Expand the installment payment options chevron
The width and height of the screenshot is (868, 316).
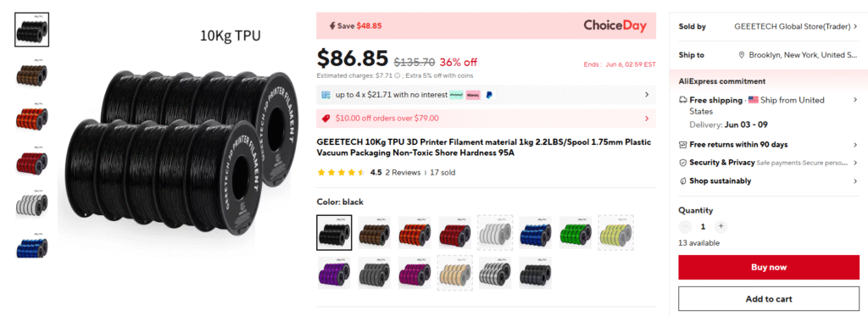pos(647,95)
